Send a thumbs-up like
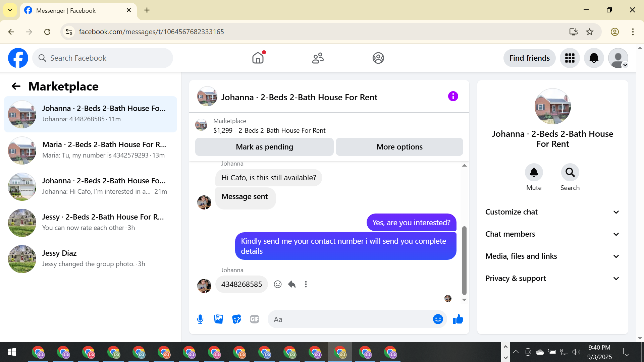644x362 pixels. [x=458, y=319]
